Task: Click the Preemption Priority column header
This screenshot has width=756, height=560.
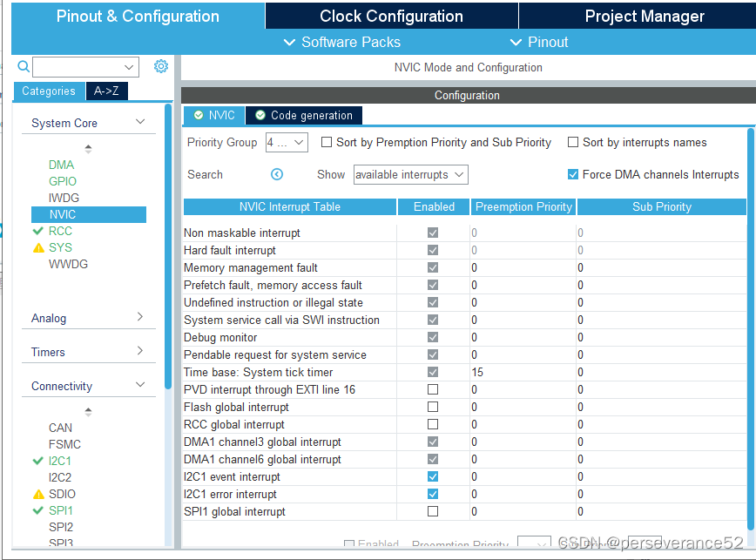Action: pos(523,206)
